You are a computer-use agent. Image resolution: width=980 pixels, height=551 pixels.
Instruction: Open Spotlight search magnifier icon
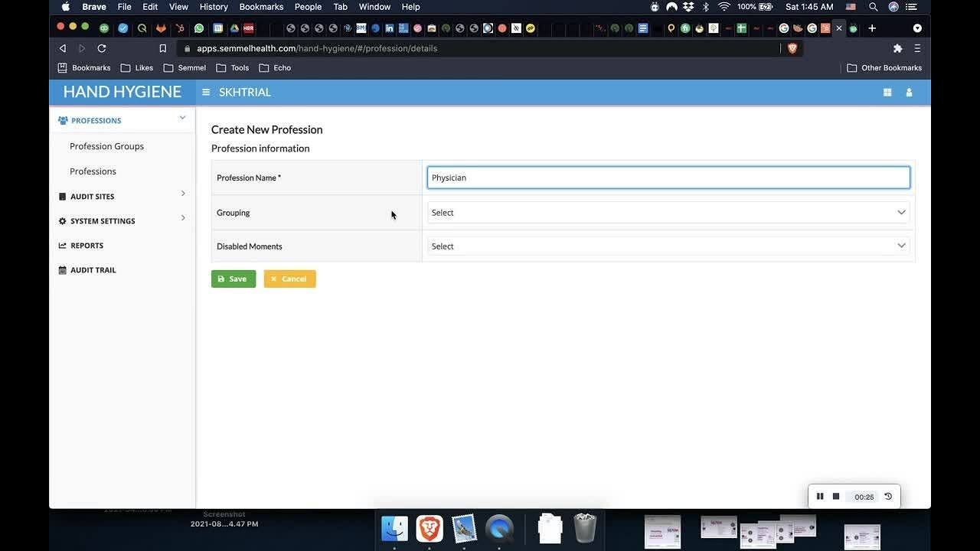(873, 7)
